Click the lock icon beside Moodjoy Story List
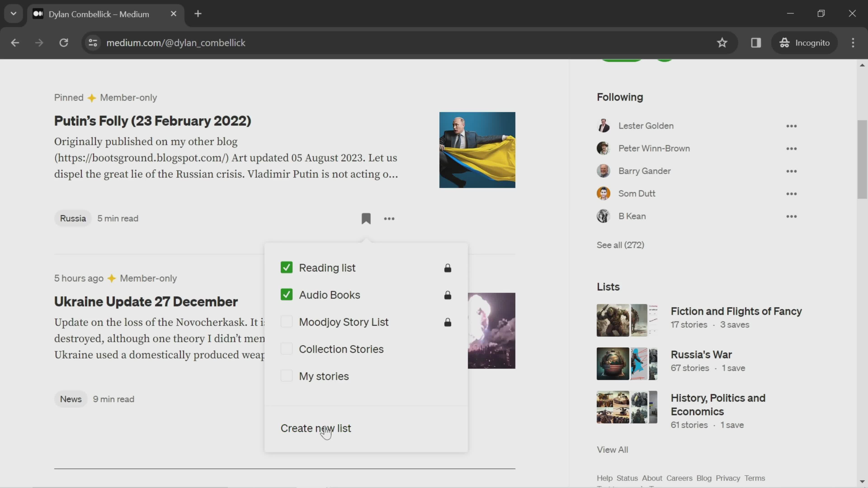 448,322
